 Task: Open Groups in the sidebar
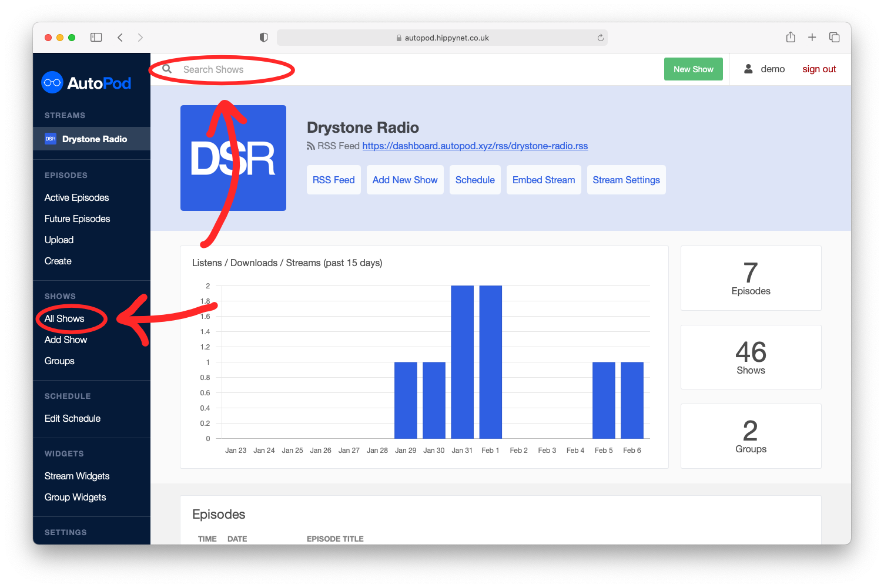pyautogui.click(x=59, y=361)
